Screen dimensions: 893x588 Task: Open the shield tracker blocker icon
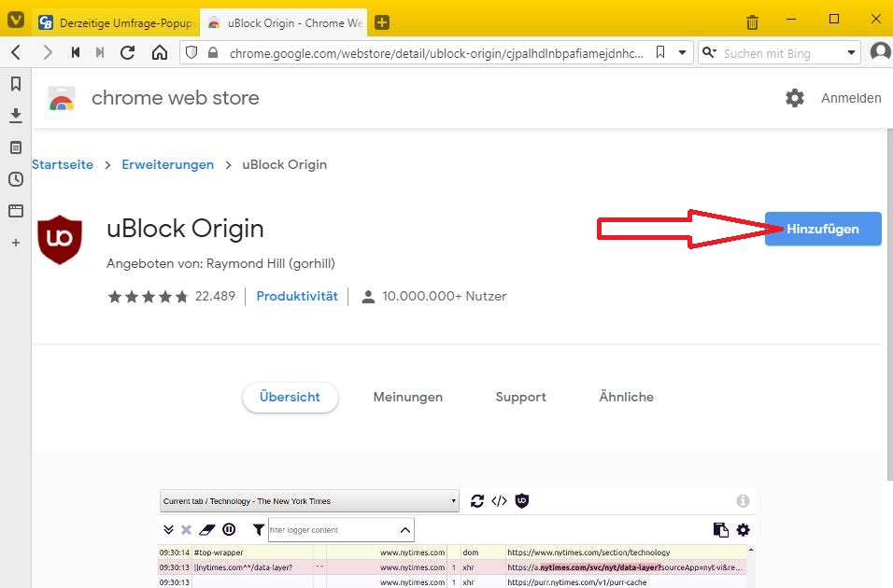pyautogui.click(x=191, y=53)
